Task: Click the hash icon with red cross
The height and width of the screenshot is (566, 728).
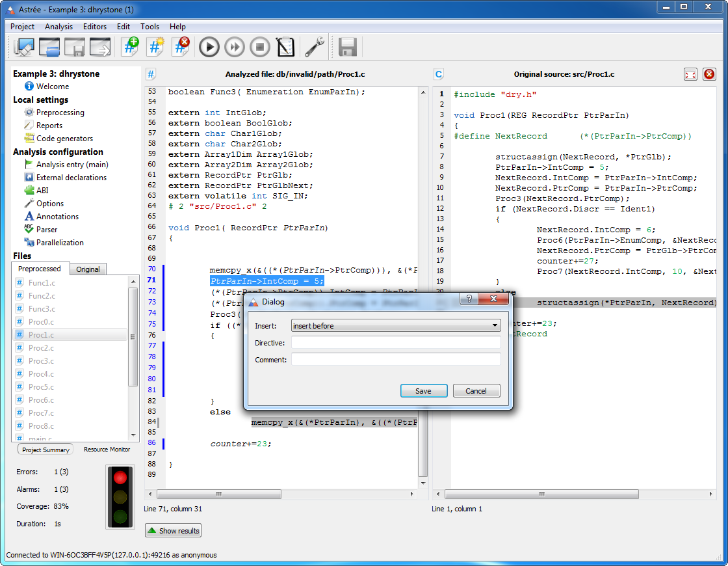Action: pyautogui.click(x=181, y=47)
